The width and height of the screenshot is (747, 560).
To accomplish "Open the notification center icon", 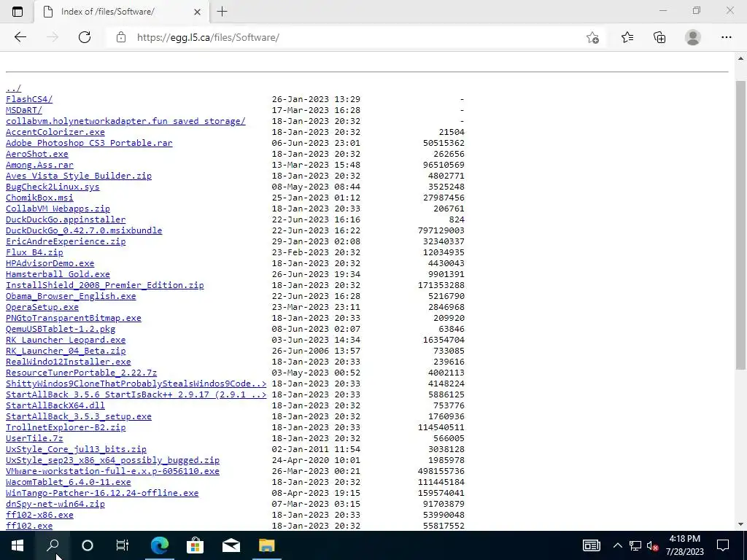I will click(723, 545).
